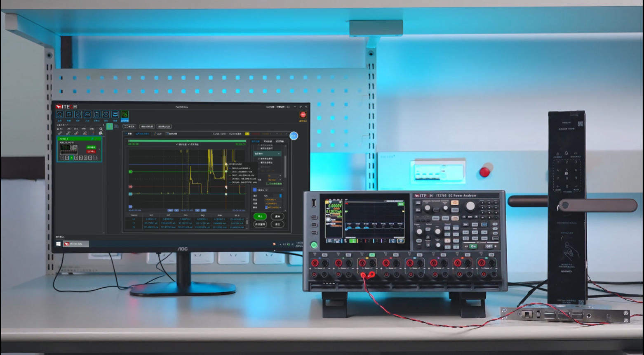The height and width of the screenshot is (355, 644).
Task: Open the gear settings toolbar icon
Action: [106, 114]
